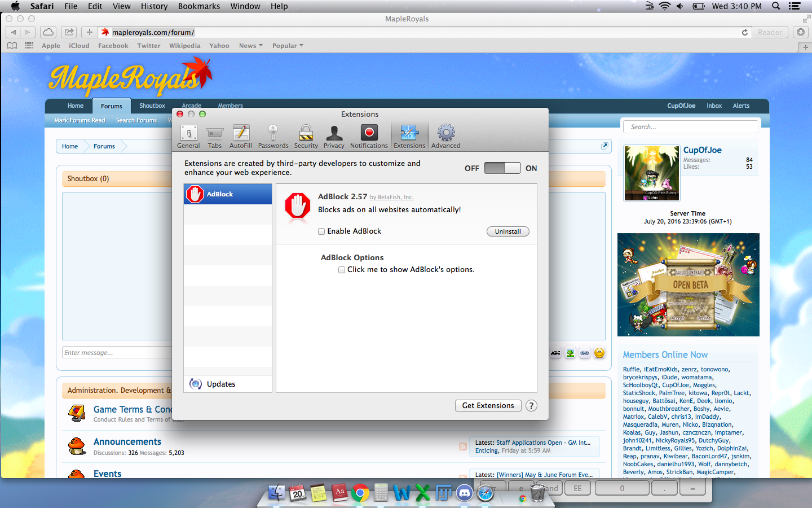Screen dimensions: 812x508
Task: Open the help question mark button
Action: pos(531,406)
